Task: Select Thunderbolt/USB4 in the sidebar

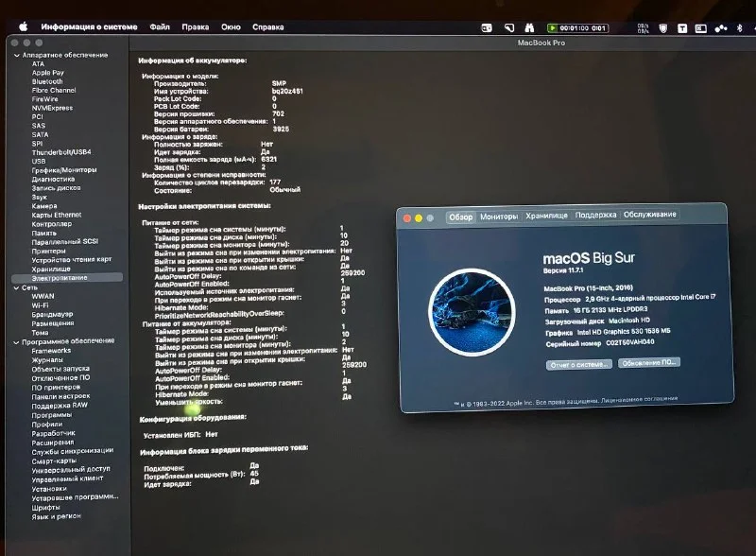Action: pos(61,152)
